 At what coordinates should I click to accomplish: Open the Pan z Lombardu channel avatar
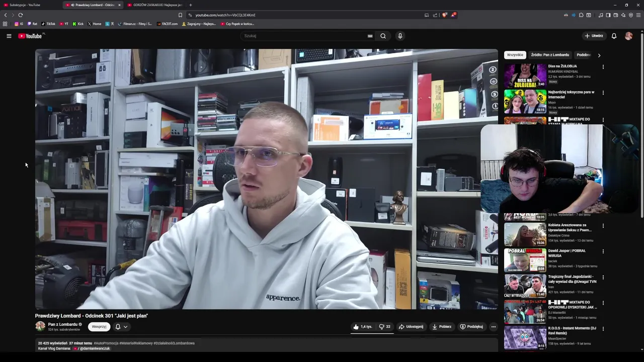click(x=40, y=326)
